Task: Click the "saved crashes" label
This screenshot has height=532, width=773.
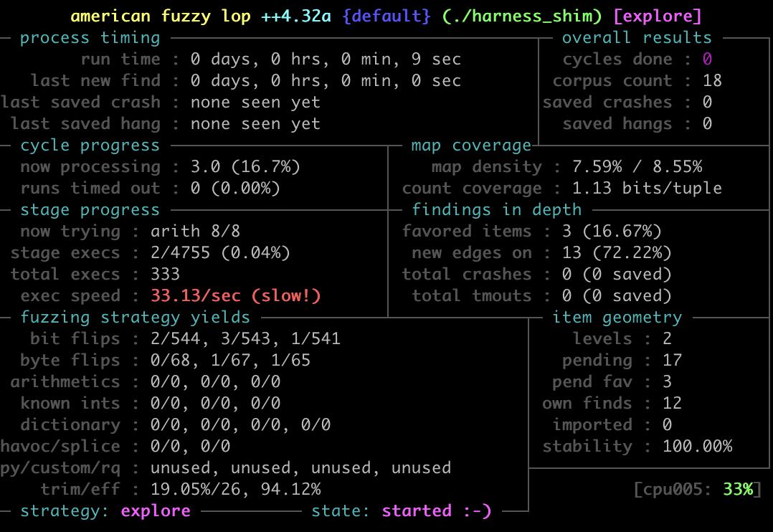Action: pyautogui.click(x=607, y=103)
